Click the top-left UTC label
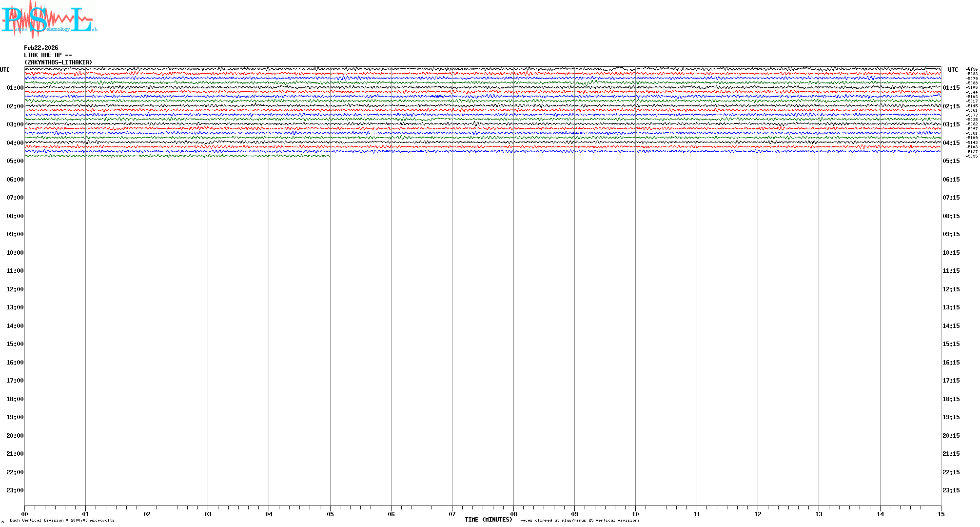Viewport: 980px width, 527px height. [x=5, y=70]
